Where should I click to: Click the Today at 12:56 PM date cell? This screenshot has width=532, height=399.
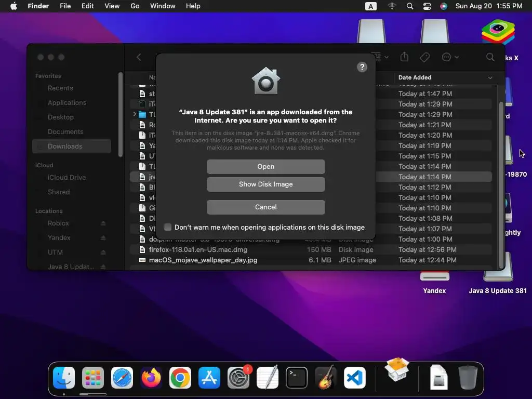click(x=427, y=250)
